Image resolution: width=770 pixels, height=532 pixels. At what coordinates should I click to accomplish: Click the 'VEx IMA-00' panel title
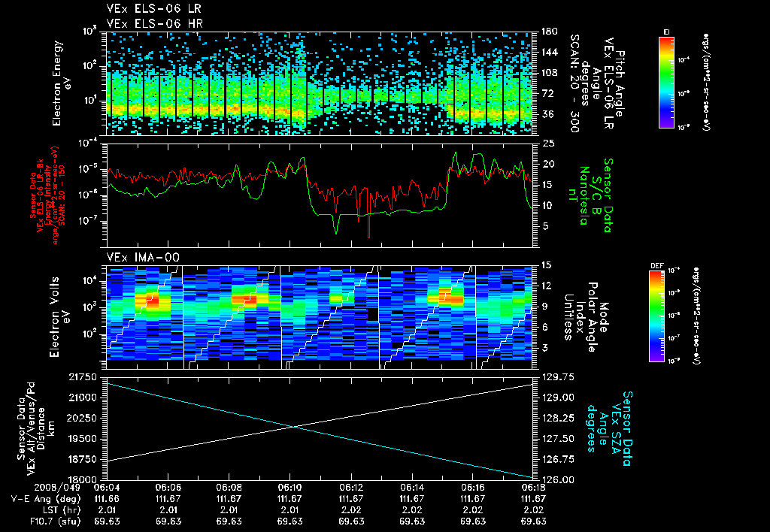pyautogui.click(x=143, y=258)
